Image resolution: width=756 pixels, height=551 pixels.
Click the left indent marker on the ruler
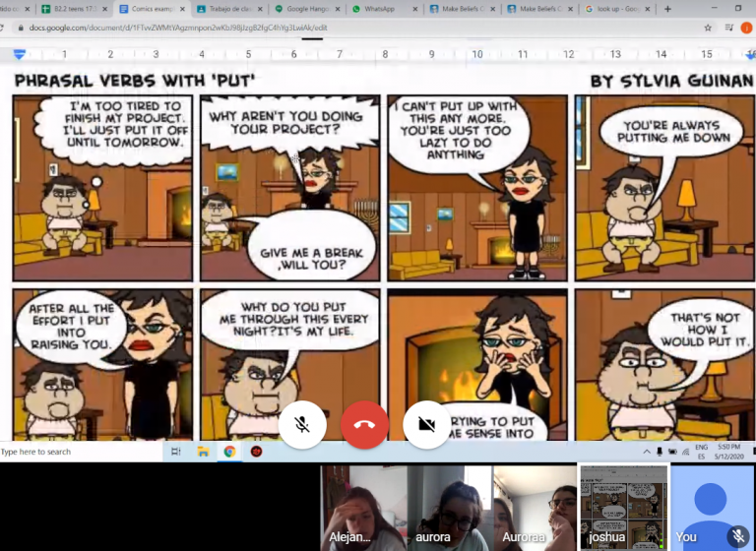click(x=20, y=55)
